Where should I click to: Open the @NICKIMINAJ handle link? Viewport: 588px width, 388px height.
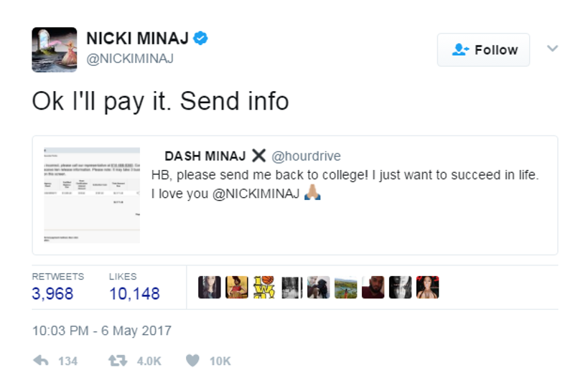[x=130, y=58]
